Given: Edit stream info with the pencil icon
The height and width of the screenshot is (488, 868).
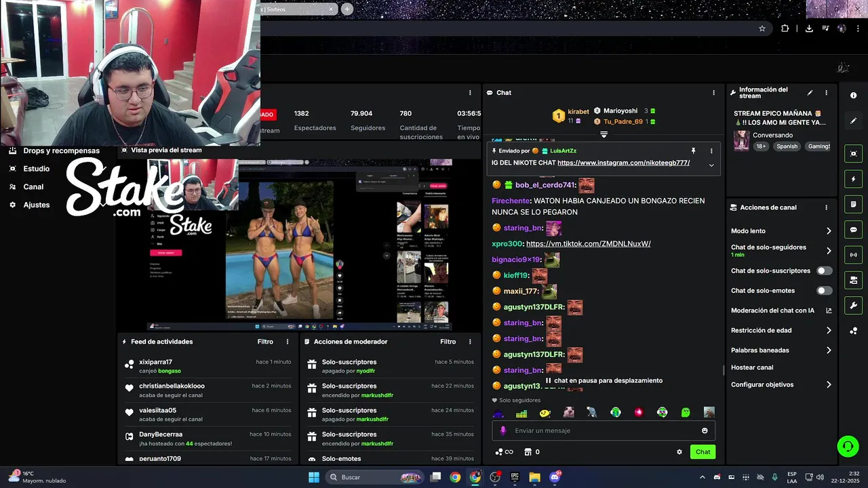Looking at the screenshot, I should (810, 93).
